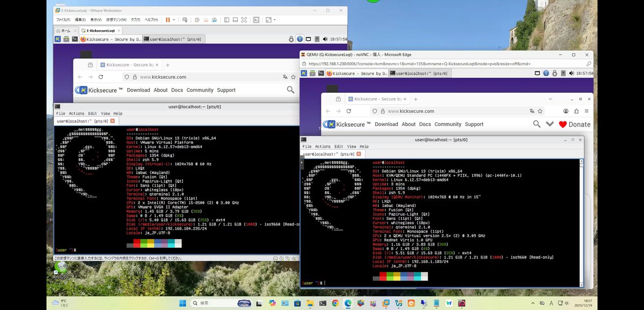The width and height of the screenshot is (644, 310).
Task: Click the Support link on Kicksecure page in QEMU guest
Action: (474, 124)
